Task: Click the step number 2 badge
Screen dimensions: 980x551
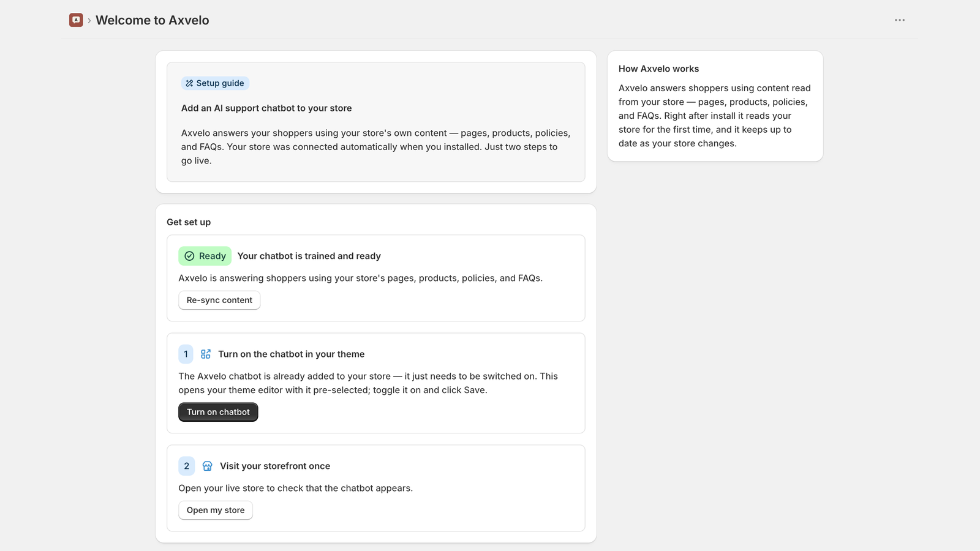Action: 187,466
